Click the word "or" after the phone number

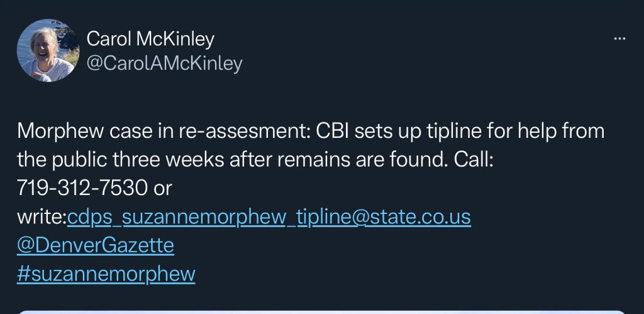click(x=164, y=188)
